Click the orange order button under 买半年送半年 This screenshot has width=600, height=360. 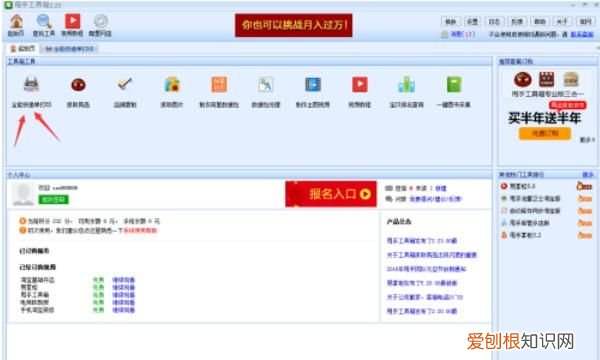545,134
